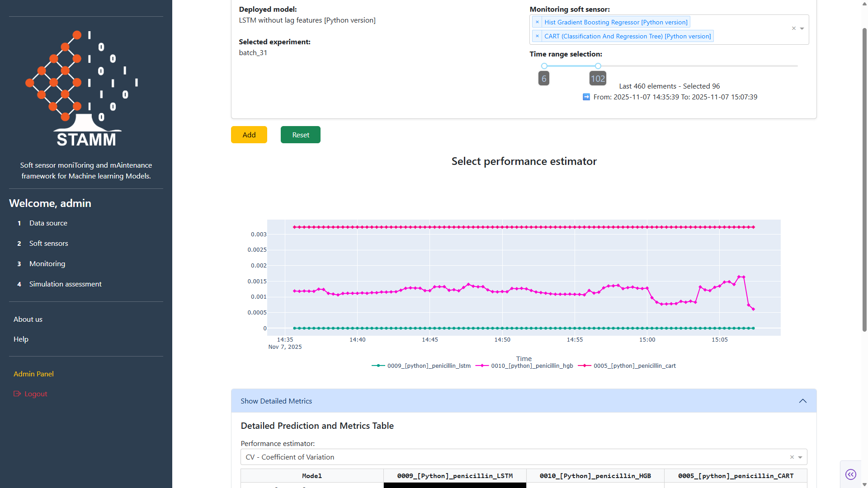Open the Simulation assessment page
Viewport: 868px width, 488px height.
65,284
